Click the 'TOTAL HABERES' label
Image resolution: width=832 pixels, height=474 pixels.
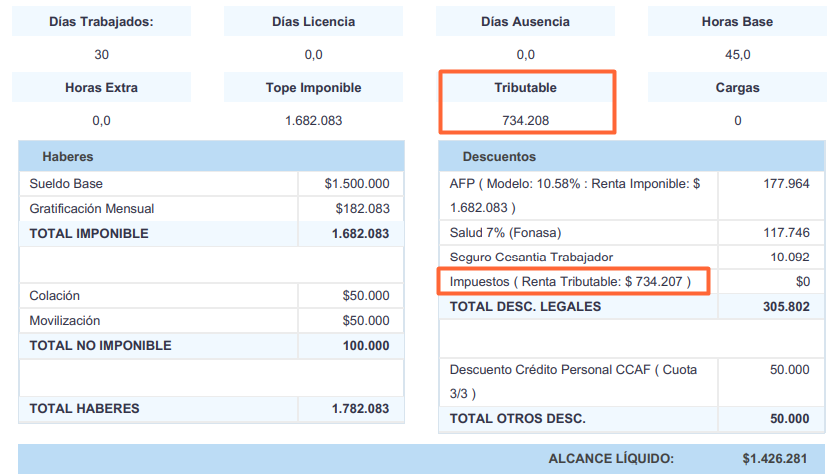pos(84,409)
